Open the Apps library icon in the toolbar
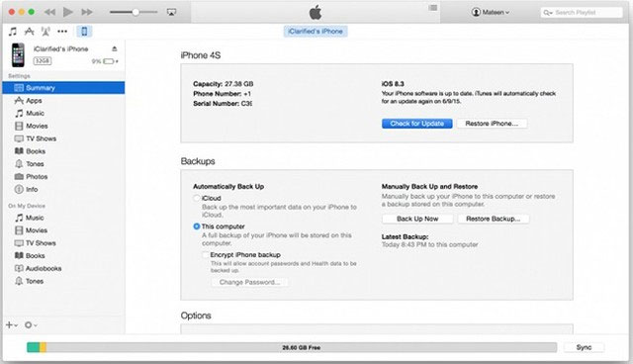This screenshot has width=633, height=364. [29, 31]
